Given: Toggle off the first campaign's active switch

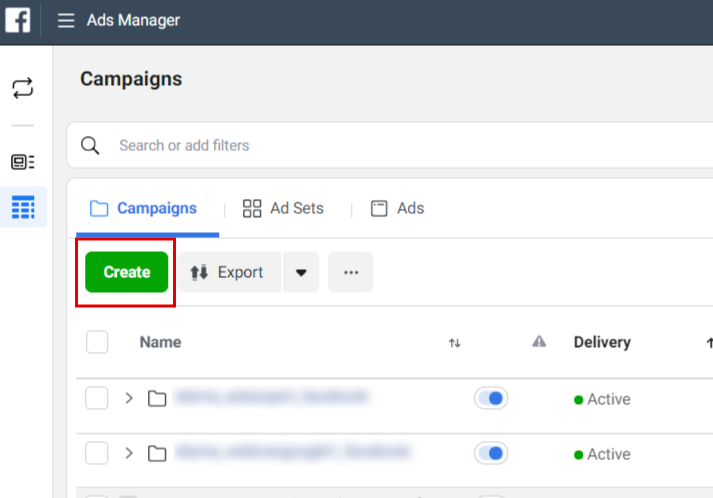Looking at the screenshot, I should [x=491, y=398].
